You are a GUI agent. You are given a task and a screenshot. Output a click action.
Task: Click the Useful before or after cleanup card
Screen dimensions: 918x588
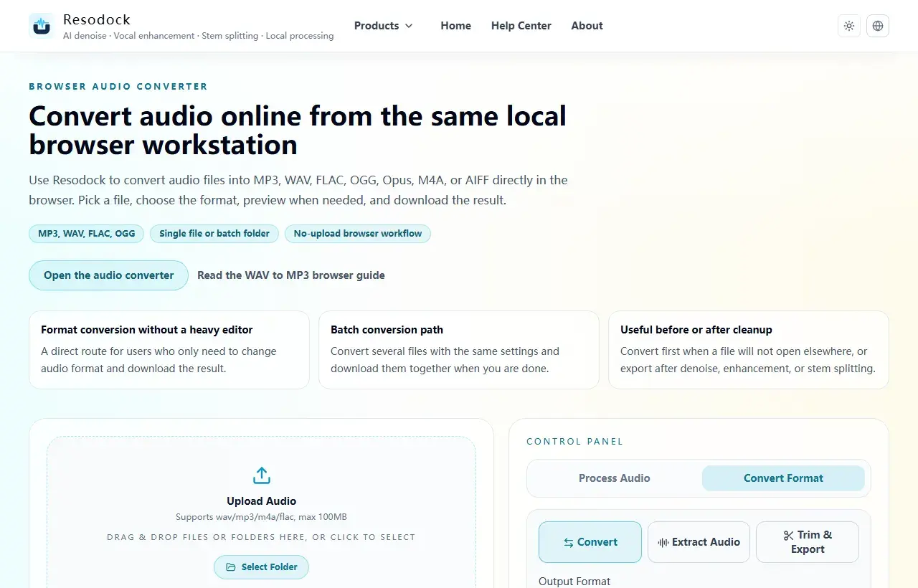coord(749,350)
